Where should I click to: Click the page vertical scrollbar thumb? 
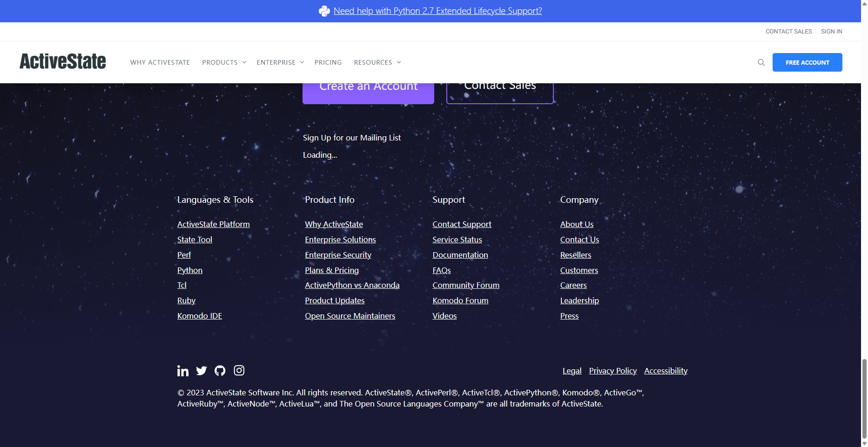click(x=864, y=399)
